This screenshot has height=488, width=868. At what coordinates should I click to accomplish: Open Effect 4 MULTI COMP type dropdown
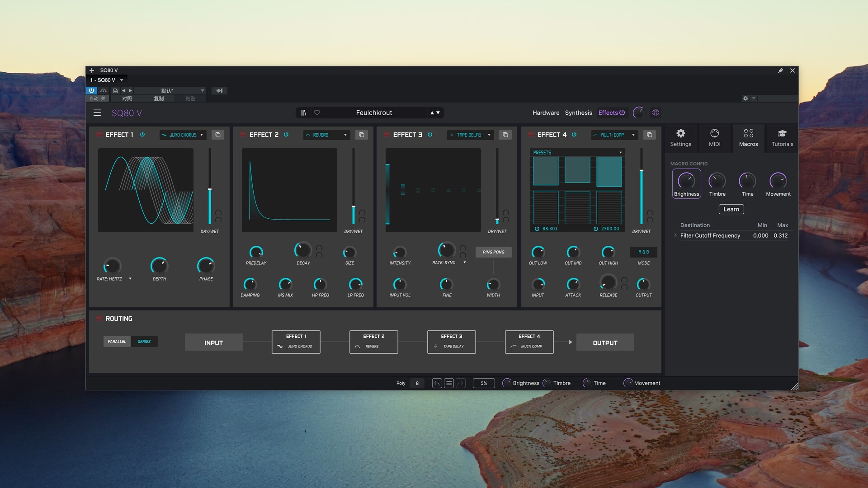coord(614,135)
